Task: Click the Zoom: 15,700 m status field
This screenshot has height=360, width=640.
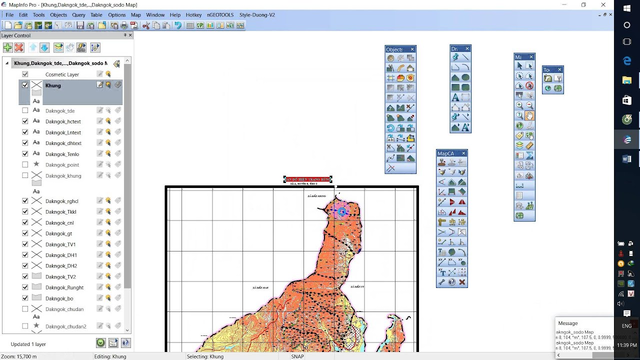Action: tap(19, 356)
